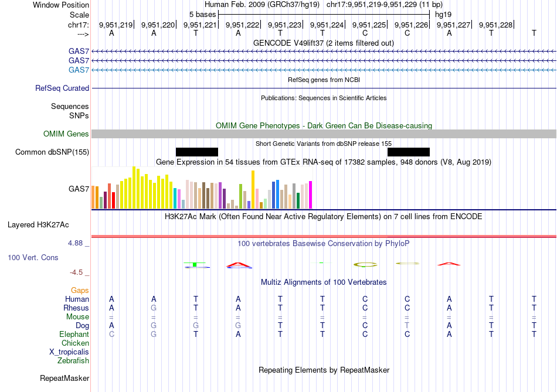Click the gray OMIM Genes bar
Screen dimensions: 557x392
point(324,134)
